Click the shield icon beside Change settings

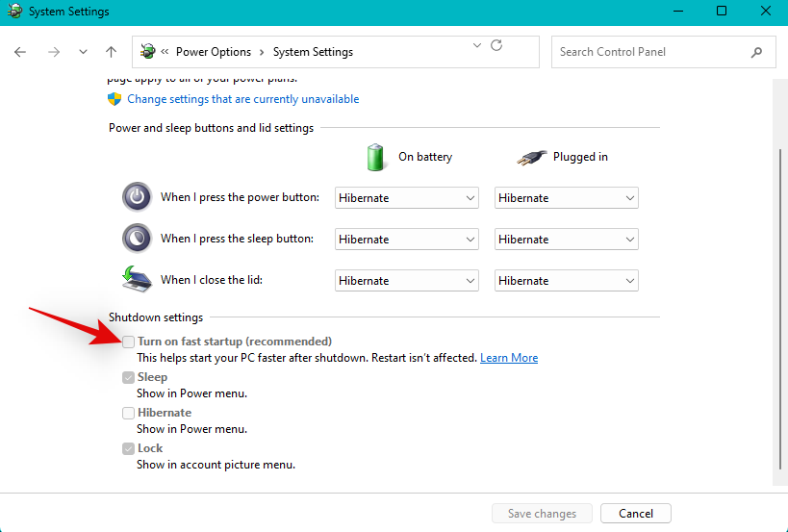coord(114,99)
